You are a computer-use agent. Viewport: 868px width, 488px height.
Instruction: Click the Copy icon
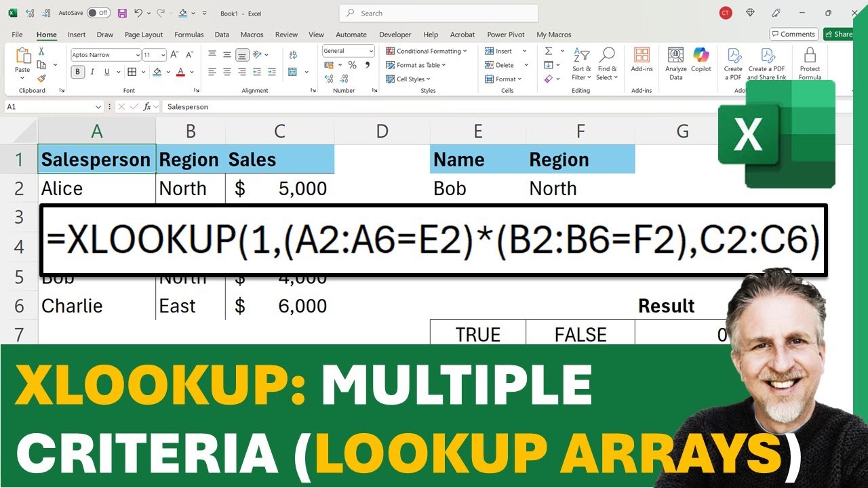41,65
